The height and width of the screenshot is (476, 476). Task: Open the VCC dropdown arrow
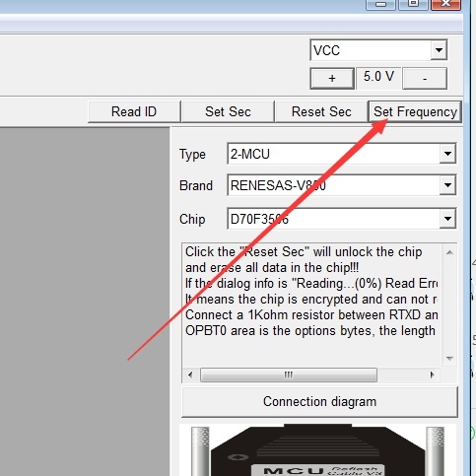pos(439,50)
